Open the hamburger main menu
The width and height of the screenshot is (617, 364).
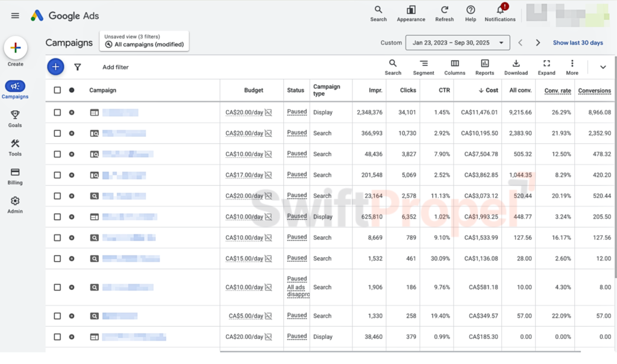pos(15,16)
